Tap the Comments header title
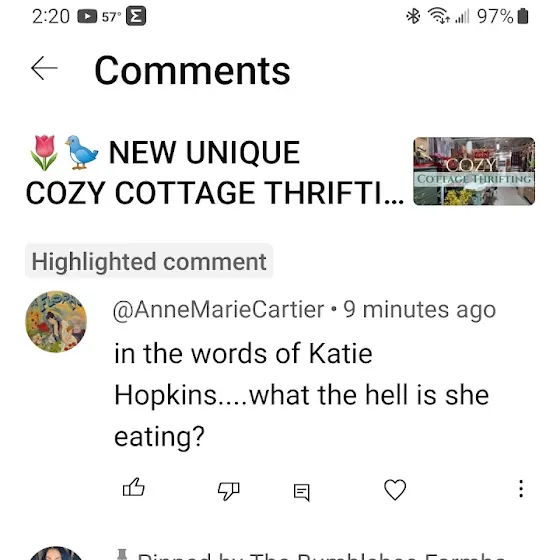The width and height of the screenshot is (560, 560). point(192,71)
